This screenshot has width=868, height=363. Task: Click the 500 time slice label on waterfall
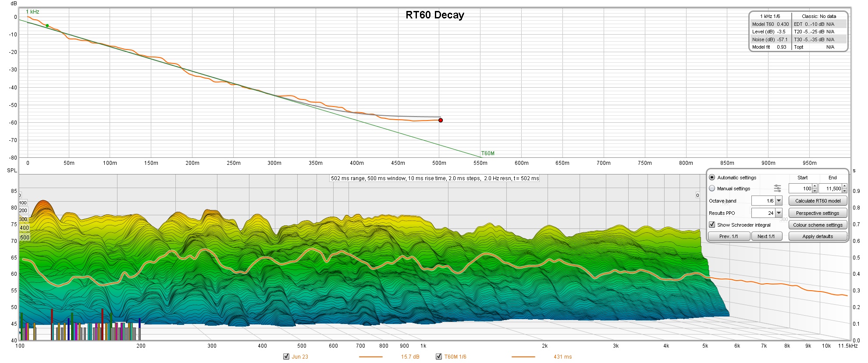pos(25,238)
